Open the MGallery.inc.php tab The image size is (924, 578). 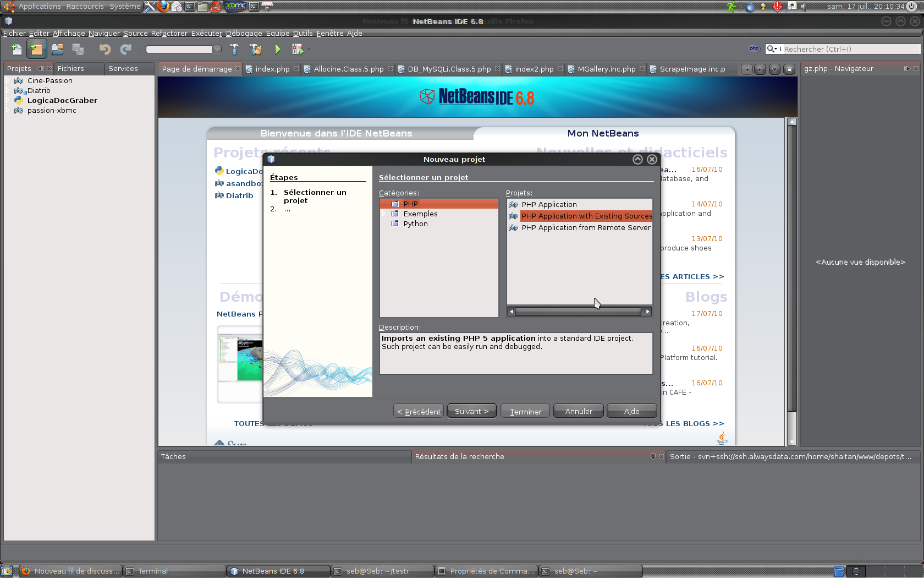click(x=606, y=69)
